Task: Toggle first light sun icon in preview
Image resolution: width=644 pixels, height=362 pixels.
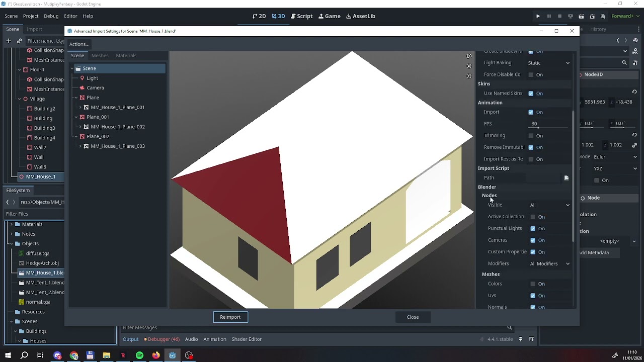Action: (469, 66)
